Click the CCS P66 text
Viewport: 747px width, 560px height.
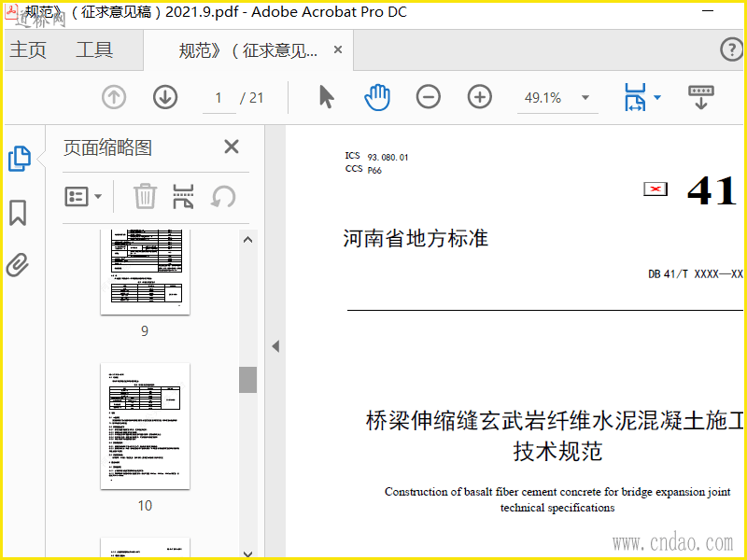[x=363, y=170]
